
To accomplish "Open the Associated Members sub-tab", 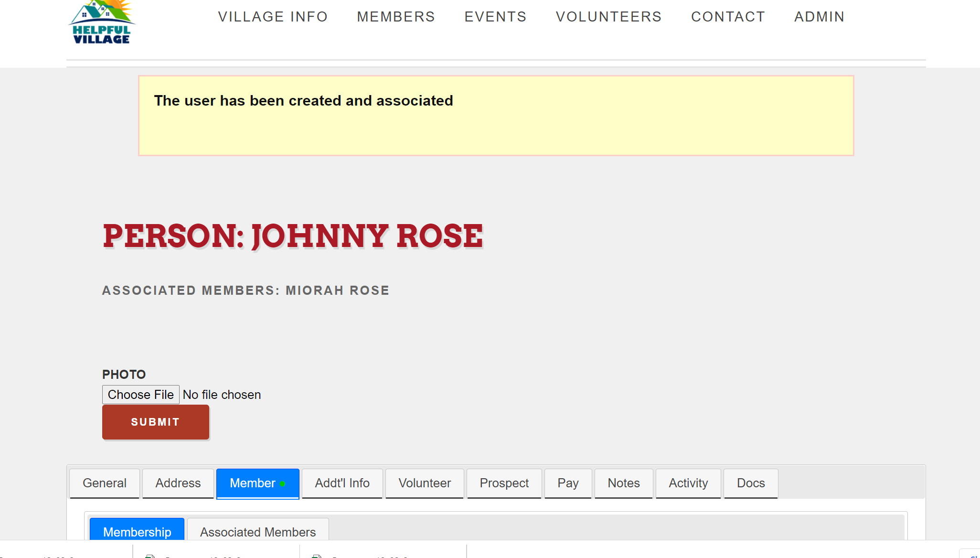I will point(258,529).
